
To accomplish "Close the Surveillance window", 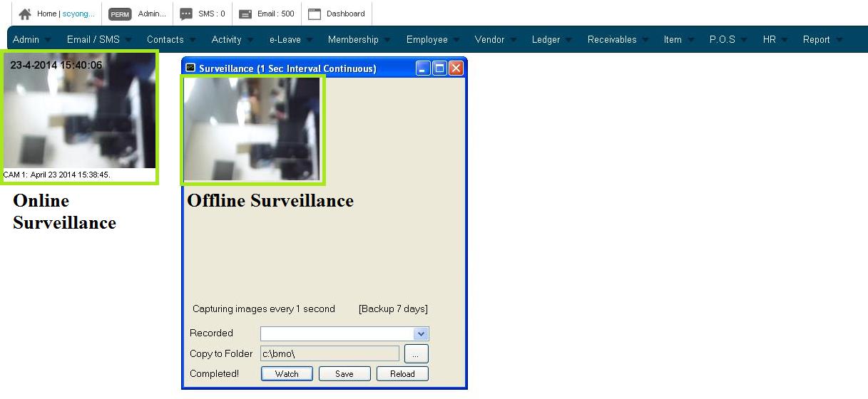I will [456, 68].
